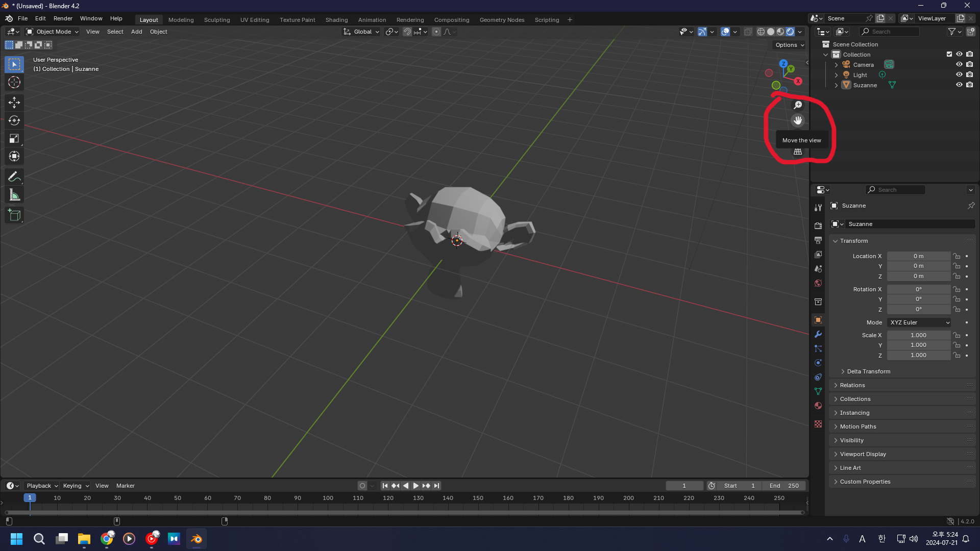The height and width of the screenshot is (551, 980).
Task: Expand the Camera tree item
Action: [836, 65]
